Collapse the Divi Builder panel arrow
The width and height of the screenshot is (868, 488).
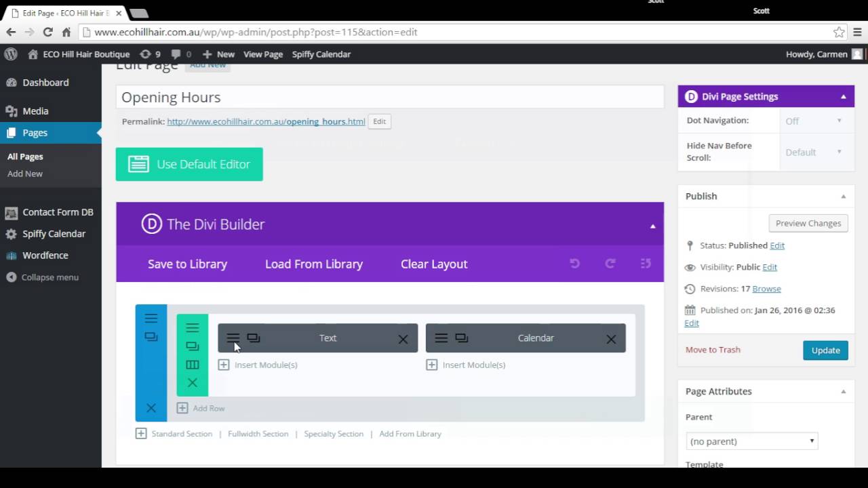653,226
